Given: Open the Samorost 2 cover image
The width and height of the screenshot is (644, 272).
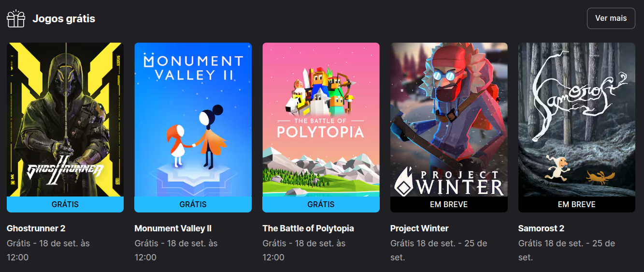Looking at the screenshot, I should pyautogui.click(x=577, y=120).
